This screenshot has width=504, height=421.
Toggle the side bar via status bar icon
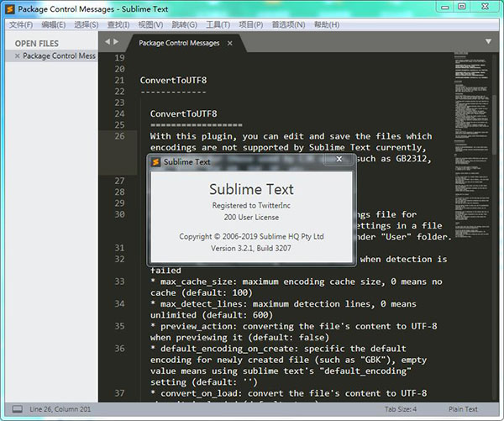point(17,409)
